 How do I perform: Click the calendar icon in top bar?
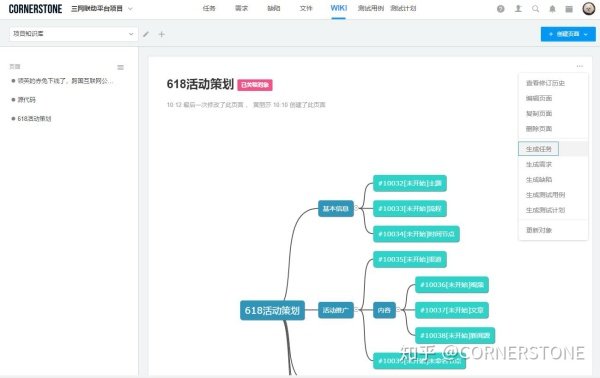click(569, 9)
